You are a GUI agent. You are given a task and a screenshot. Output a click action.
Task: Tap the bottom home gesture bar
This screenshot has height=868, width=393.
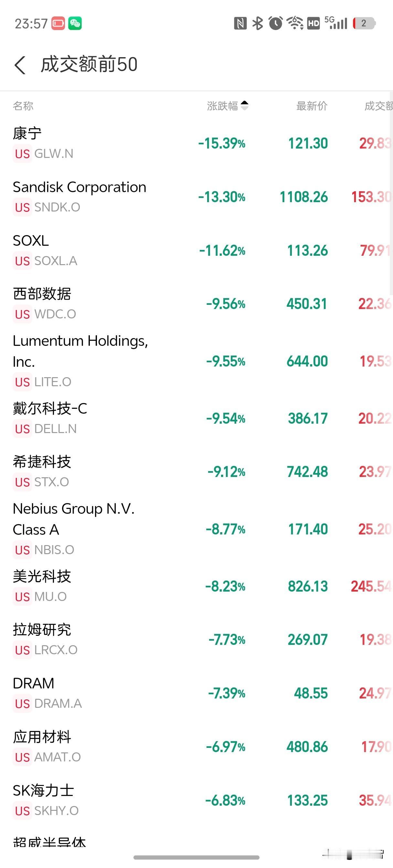click(196, 858)
